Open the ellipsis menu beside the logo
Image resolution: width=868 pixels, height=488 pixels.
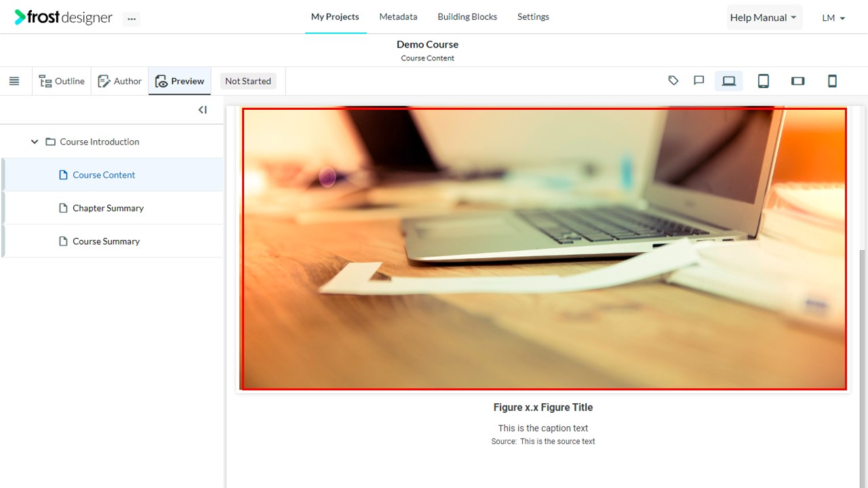point(132,19)
